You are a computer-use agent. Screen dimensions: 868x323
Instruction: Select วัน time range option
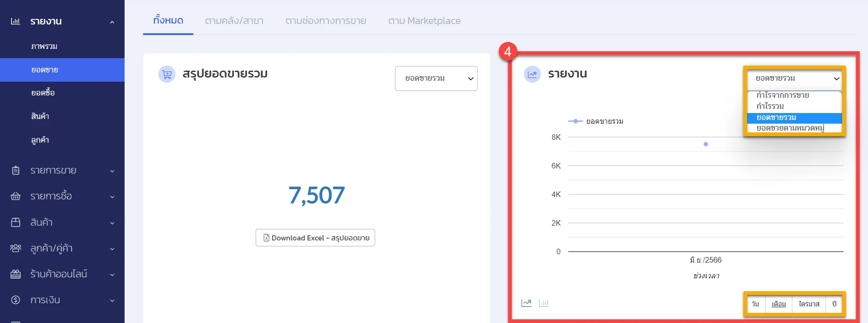coord(755,304)
